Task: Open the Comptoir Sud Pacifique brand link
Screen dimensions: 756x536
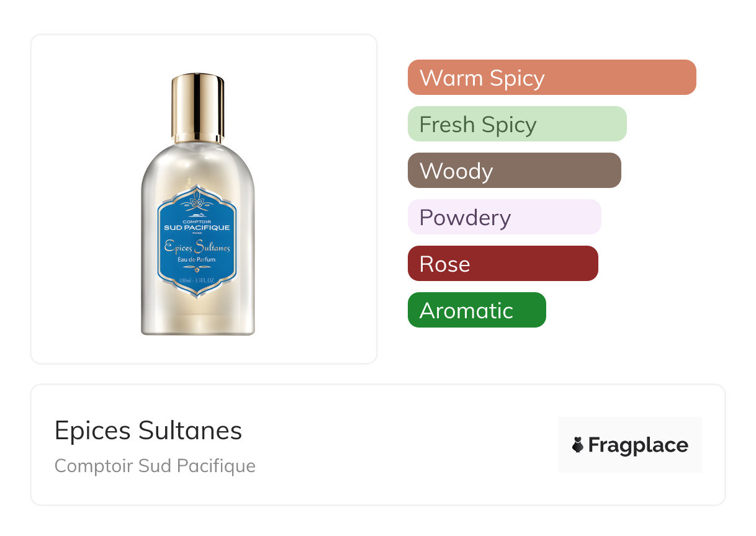Action: pyautogui.click(x=155, y=466)
